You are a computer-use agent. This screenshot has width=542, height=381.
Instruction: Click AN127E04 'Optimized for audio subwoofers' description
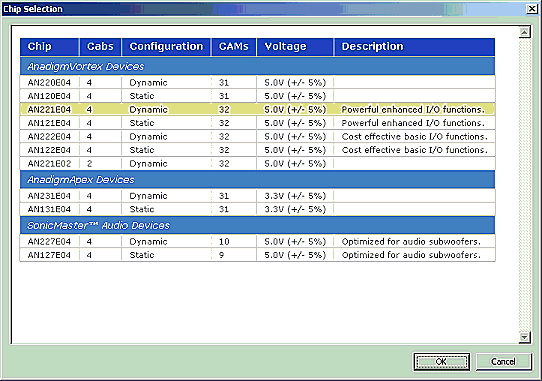coord(411,255)
